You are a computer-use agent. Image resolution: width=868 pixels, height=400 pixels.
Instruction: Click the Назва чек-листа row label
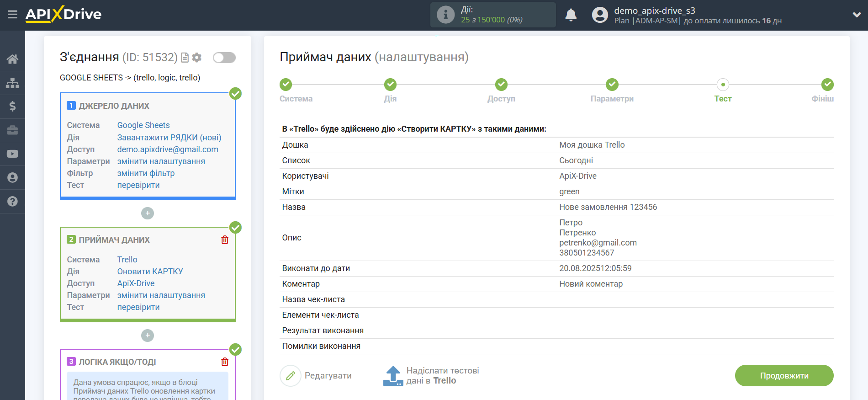click(313, 299)
